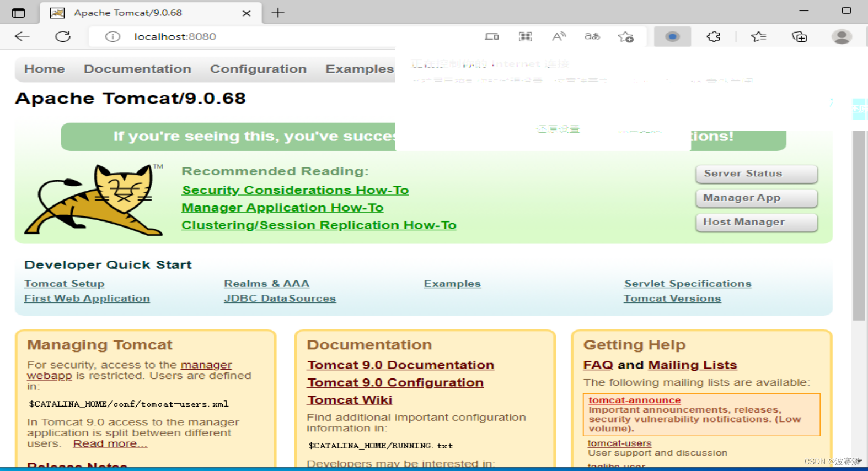Open Tomcat 9.0 Documentation link
Screen dimensions: 868x471
(x=400, y=365)
